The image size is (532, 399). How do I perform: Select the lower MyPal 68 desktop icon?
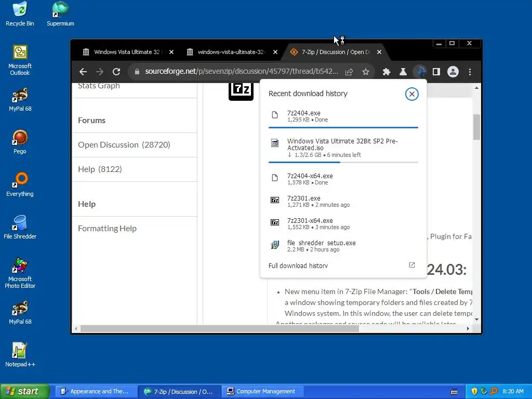pos(20,313)
